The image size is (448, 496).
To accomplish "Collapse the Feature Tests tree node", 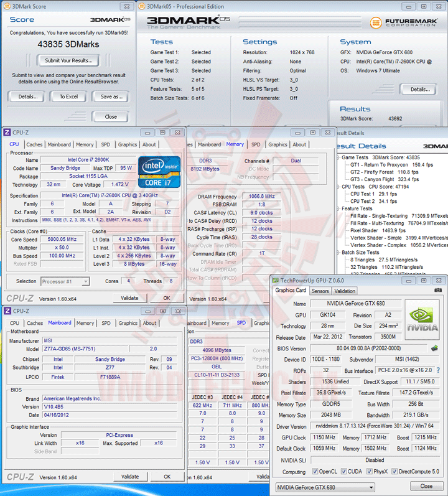I will point(338,208).
